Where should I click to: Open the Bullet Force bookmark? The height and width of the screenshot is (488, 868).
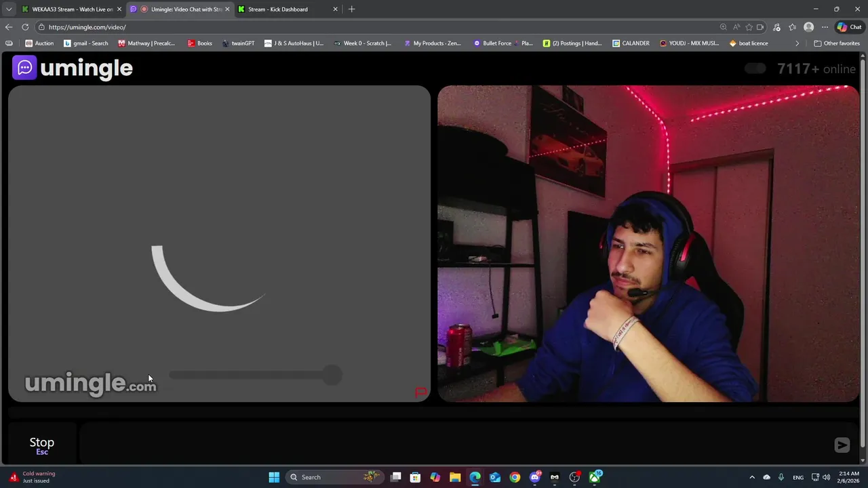tap(503, 43)
